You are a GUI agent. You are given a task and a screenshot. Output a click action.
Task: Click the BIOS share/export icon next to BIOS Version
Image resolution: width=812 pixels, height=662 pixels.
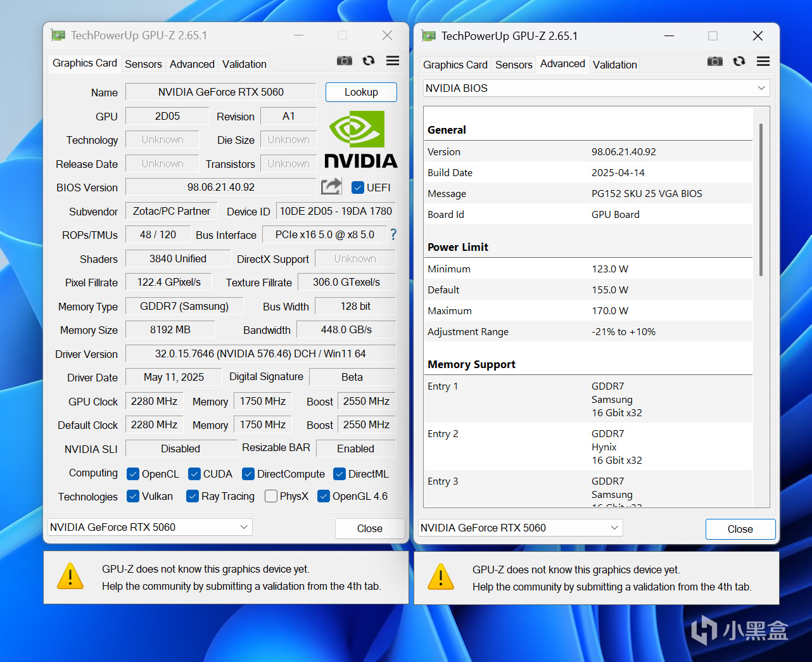[x=330, y=186]
